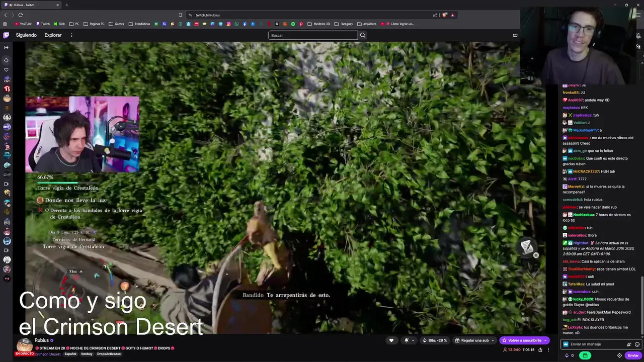Focus the Buscar search field
Viewport: 644px width, 362px height.
coord(313,35)
